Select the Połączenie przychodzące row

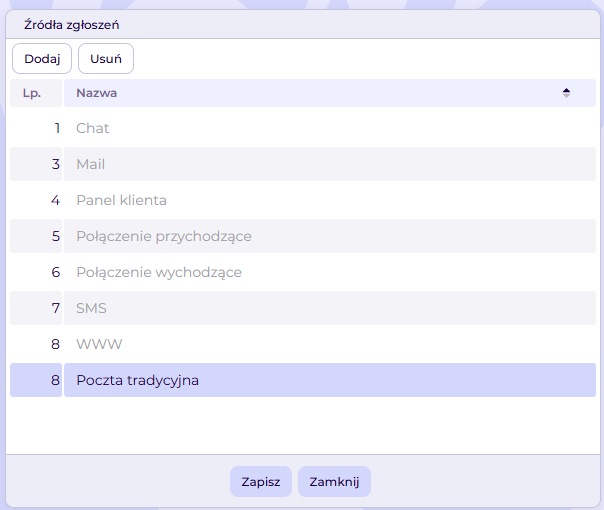(303, 236)
